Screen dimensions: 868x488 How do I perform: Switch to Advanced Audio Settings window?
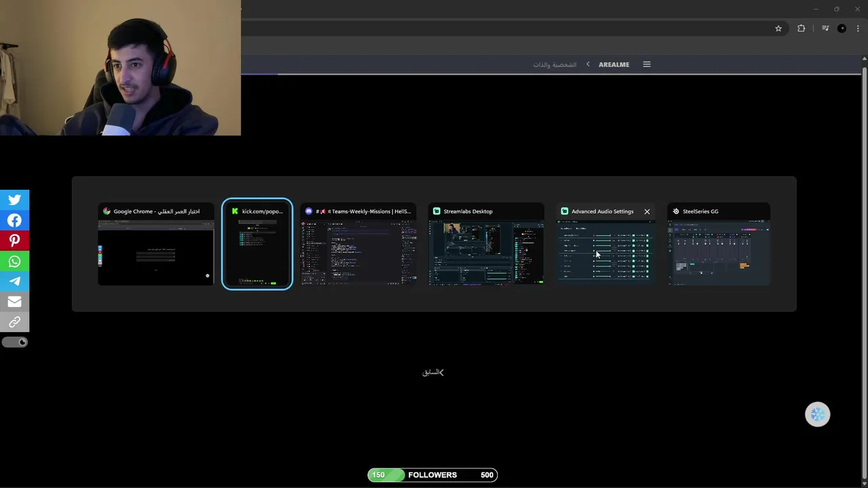pyautogui.click(x=606, y=245)
